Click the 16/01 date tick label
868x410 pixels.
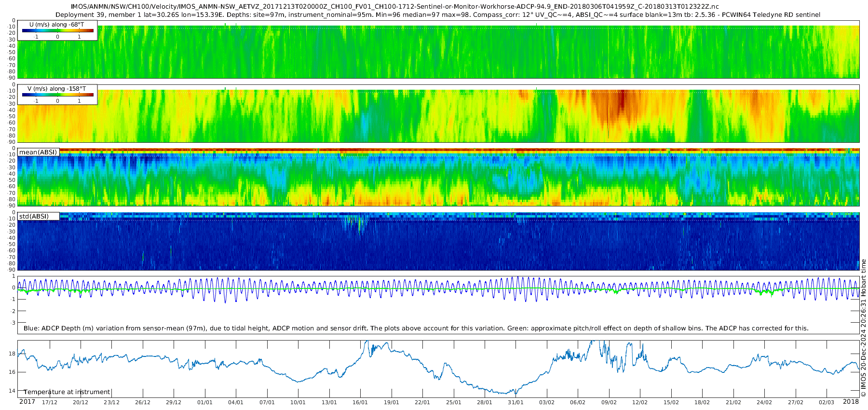[360, 402]
